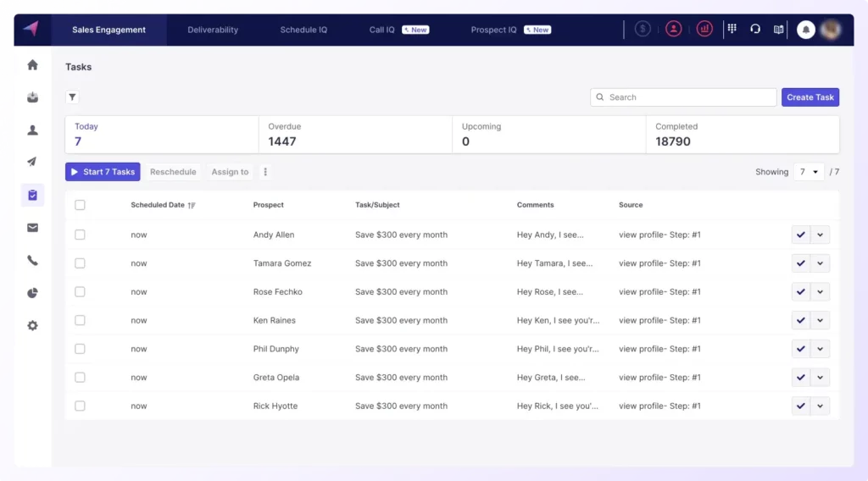Open the filter funnel icon

(x=73, y=97)
